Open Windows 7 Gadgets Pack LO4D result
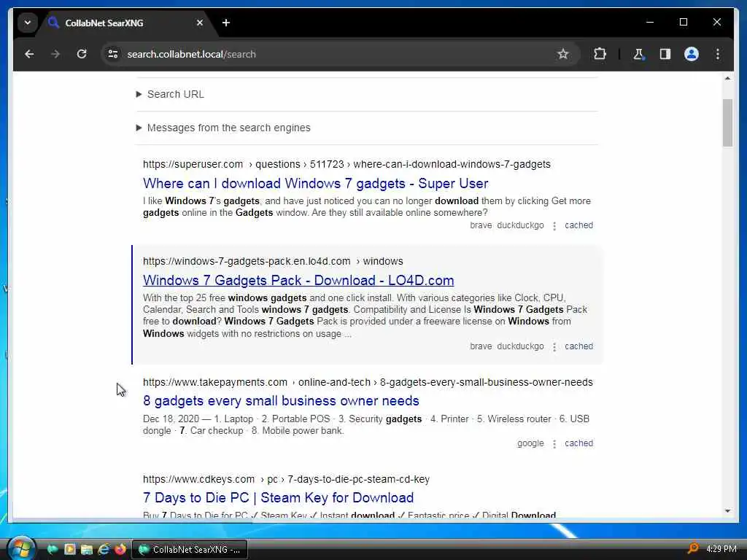The width and height of the screenshot is (747, 560). tap(298, 281)
